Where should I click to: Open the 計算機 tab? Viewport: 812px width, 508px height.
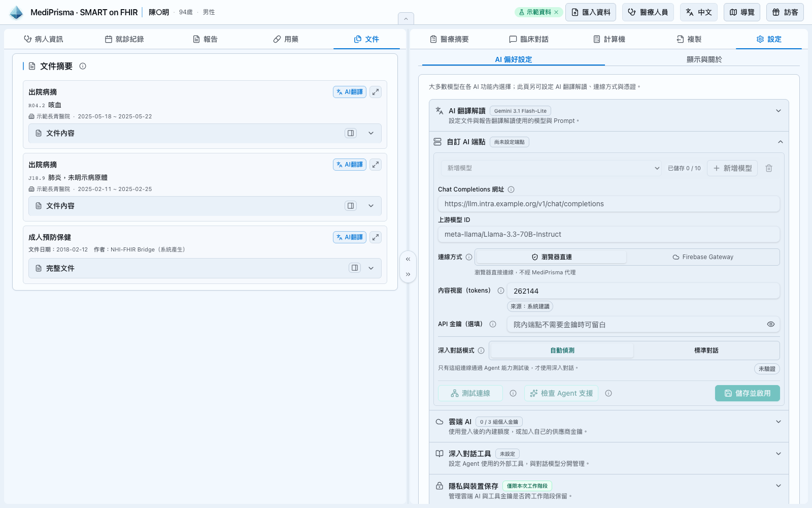pos(610,39)
